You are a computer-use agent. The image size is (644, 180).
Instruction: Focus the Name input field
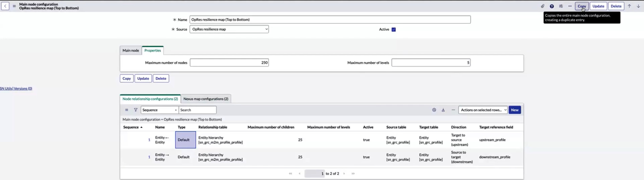pyautogui.click(x=330, y=20)
